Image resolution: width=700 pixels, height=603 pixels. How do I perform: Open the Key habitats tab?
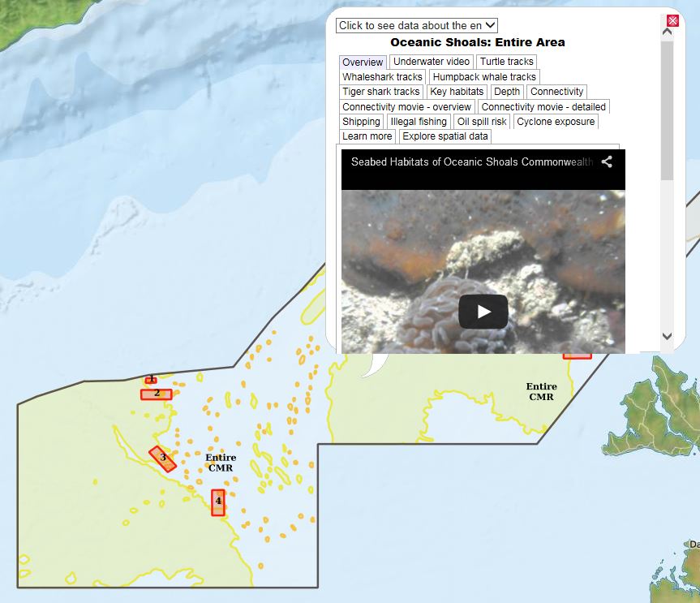[x=457, y=92]
